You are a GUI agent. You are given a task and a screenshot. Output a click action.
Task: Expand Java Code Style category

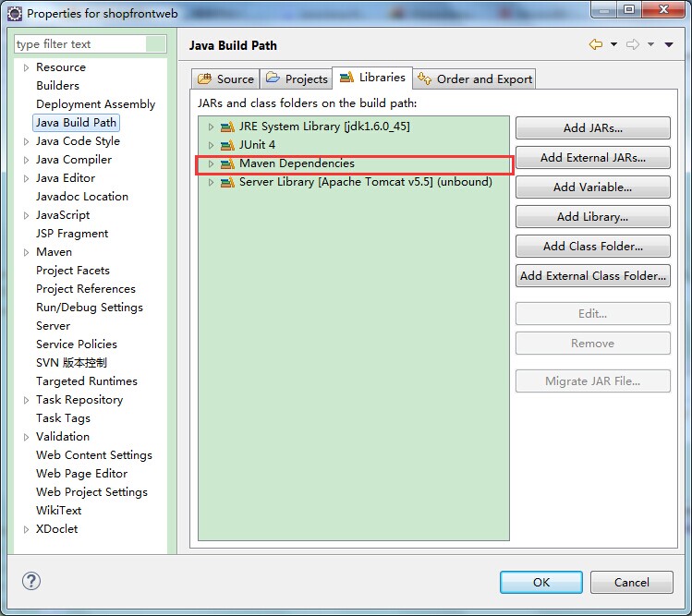(x=26, y=141)
